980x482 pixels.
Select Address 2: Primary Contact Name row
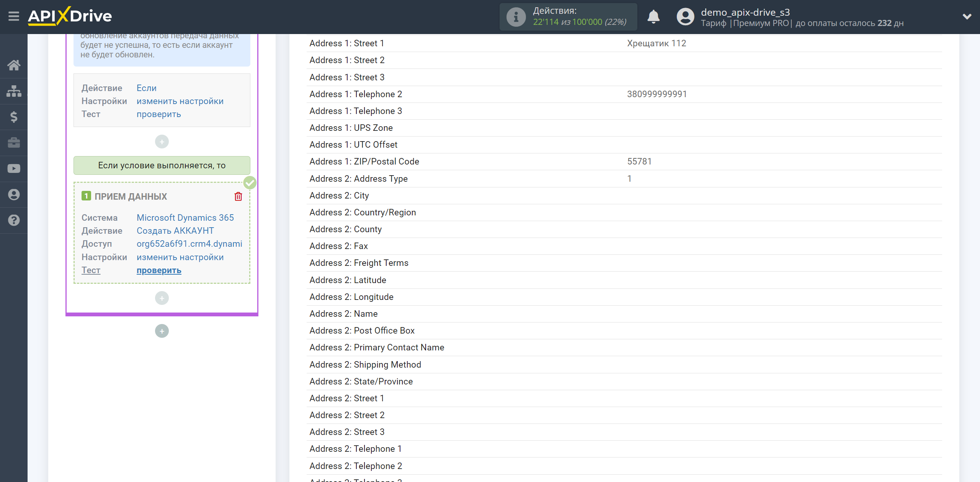(x=624, y=347)
